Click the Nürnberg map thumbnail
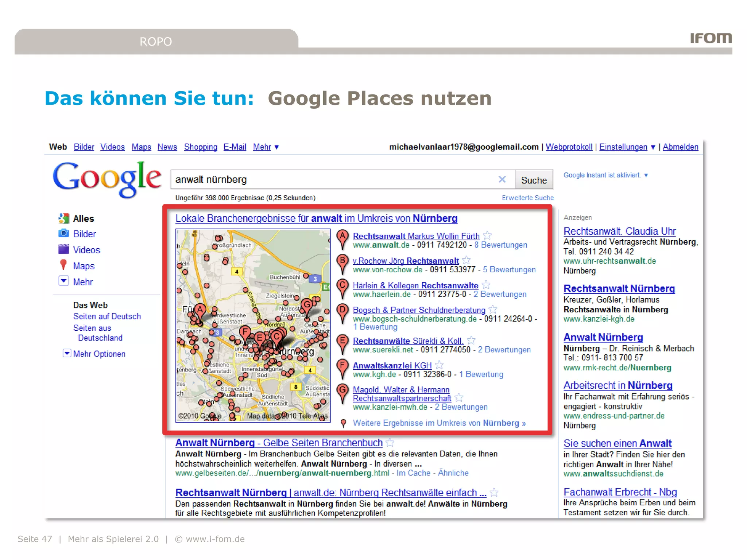The image size is (747, 560). [253, 326]
